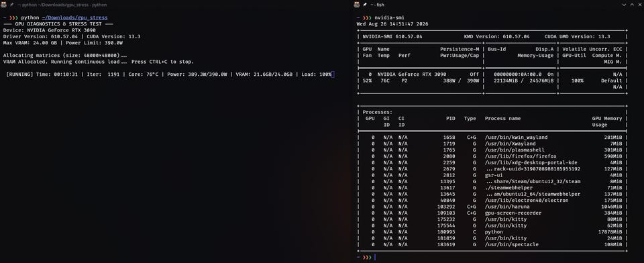The height and width of the screenshot is (263, 644).
Task: Click the 'CUDA UMD Version: 13.3' header cell
Action: (x=577, y=37)
